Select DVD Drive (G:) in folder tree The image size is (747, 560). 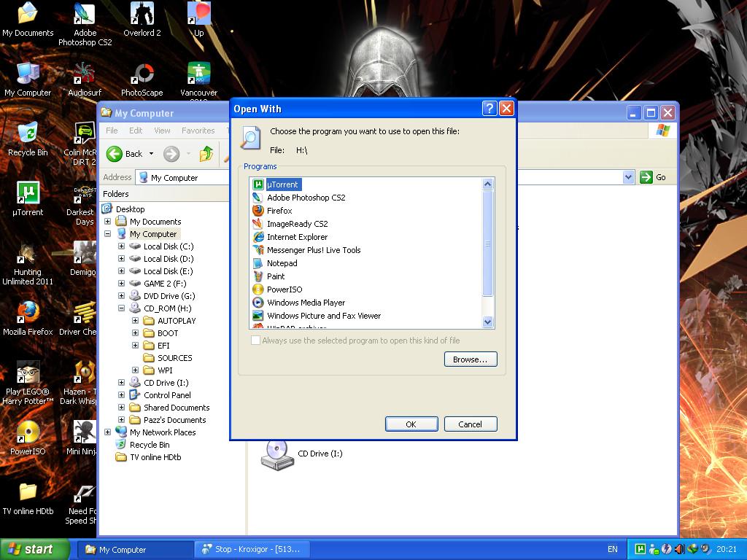pos(162,296)
